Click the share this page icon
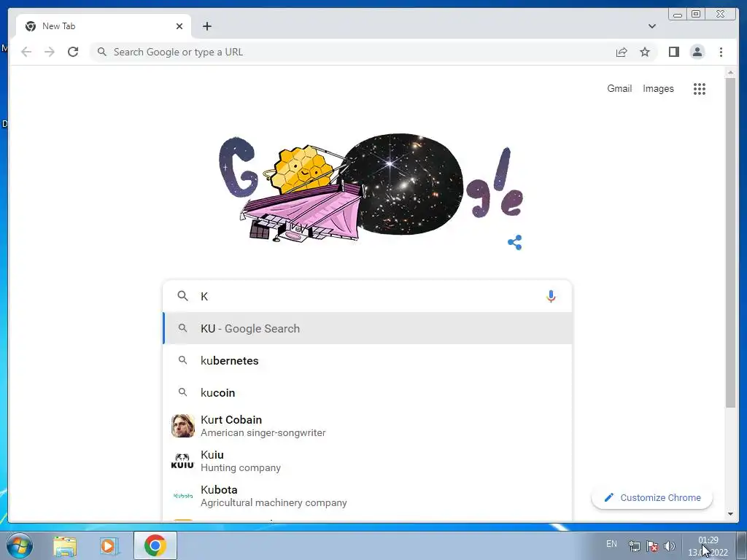This screenshot has width=747, height=560. coord(622,52)
